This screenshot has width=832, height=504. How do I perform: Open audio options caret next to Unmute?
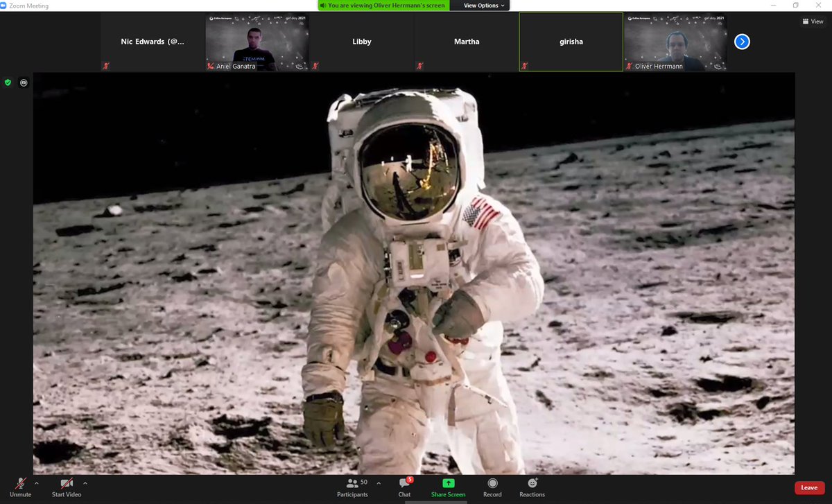tap(36, 483)
